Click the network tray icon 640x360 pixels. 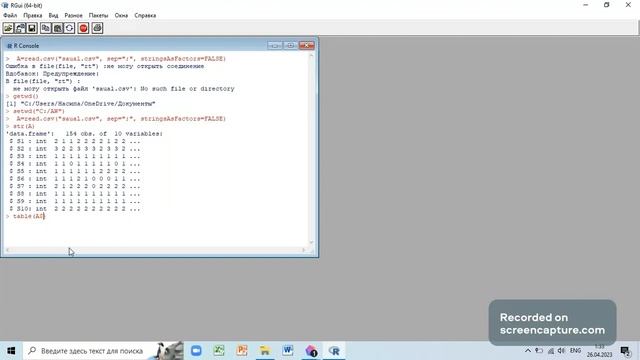coord(551,351)
